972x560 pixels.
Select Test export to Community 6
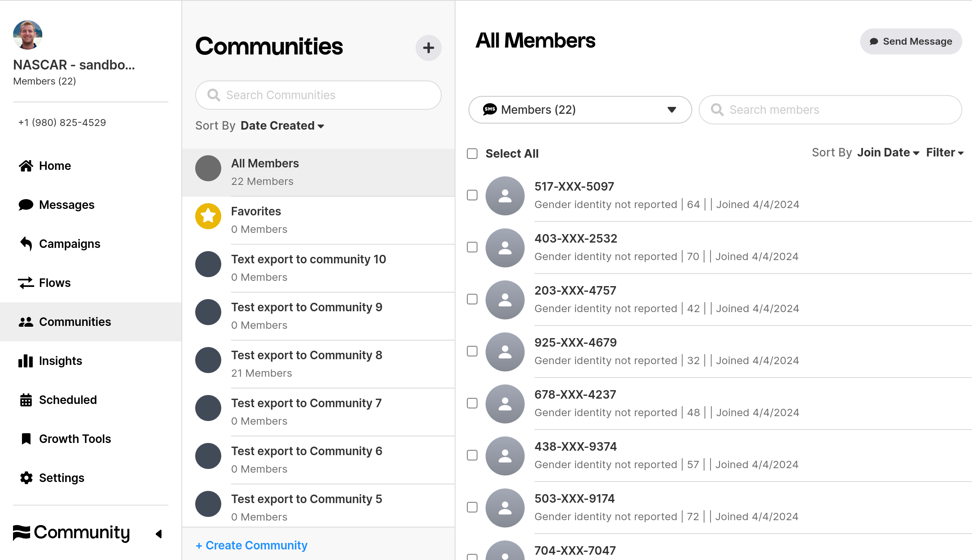[318, 460]
